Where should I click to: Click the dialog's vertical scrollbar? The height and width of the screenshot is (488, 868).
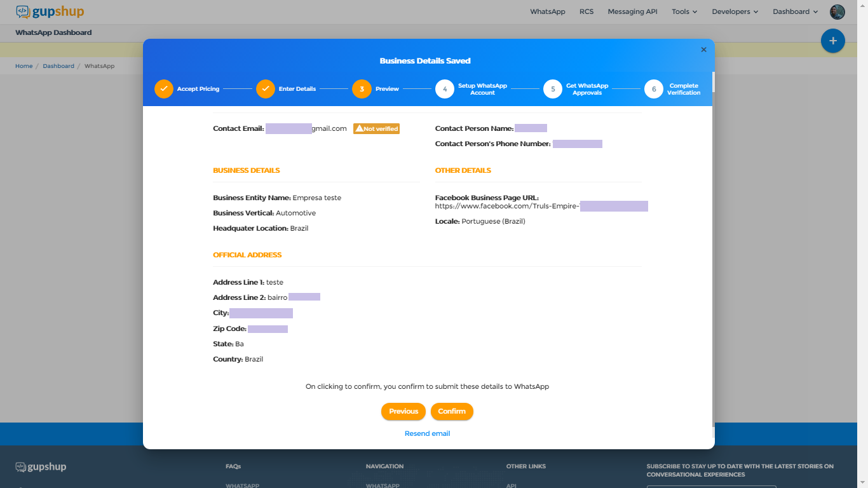click(713, 81)
